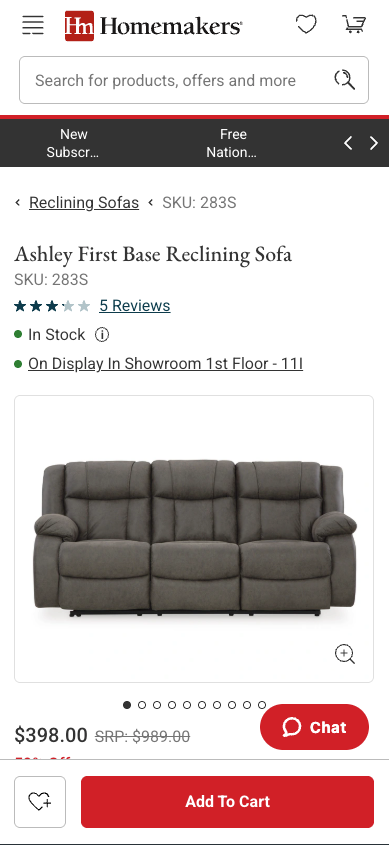Click the three-star rating

pyautogui.click(x=52, y=306)
